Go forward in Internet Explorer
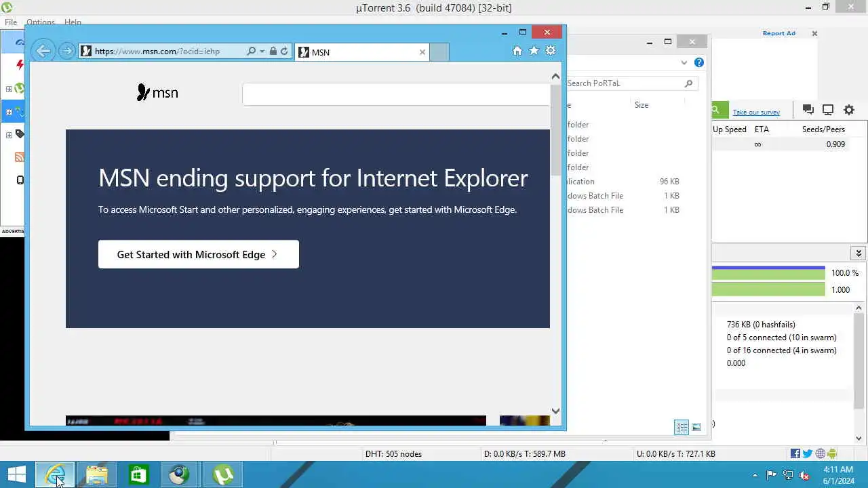The height and width of the screenshot is (488, 868). [66, 51]
